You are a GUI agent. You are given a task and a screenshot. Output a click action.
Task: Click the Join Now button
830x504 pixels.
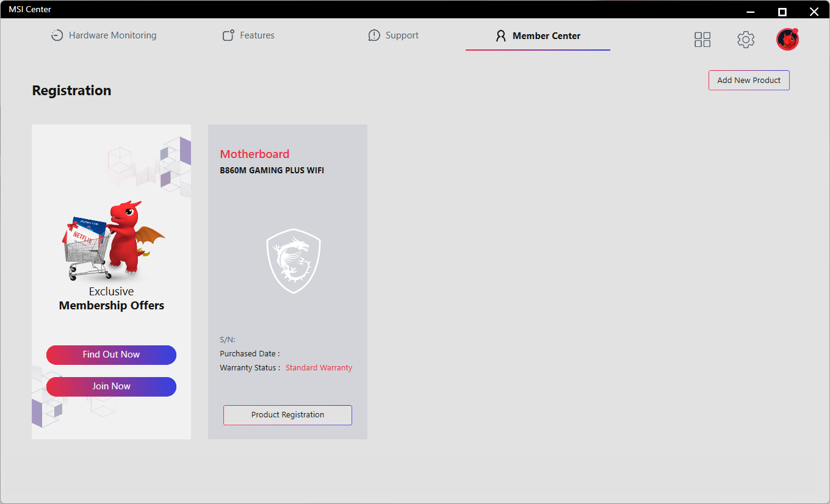pos(111,386)
